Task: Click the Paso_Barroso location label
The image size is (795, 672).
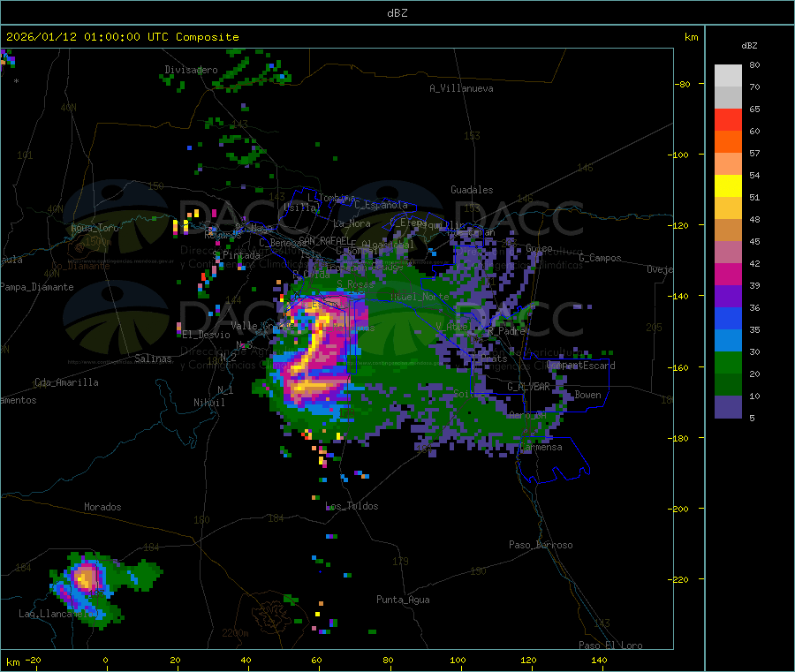Action: click(x=541, y=545)
